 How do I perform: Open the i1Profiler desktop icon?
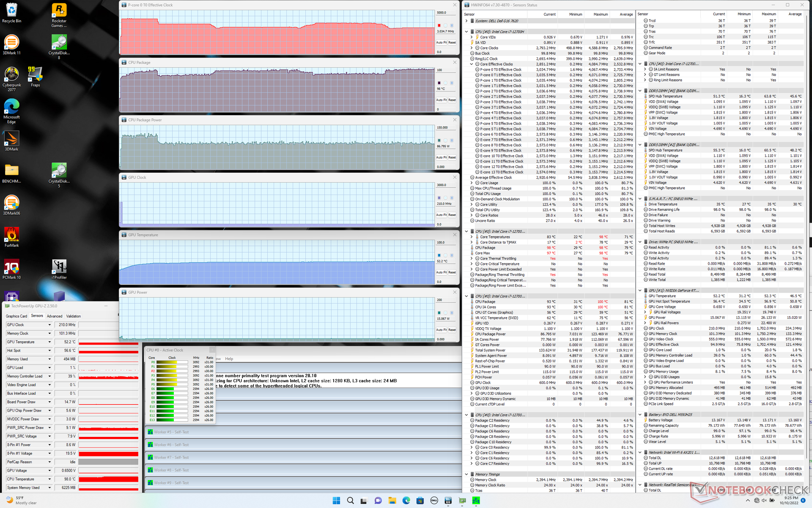pos(59,268)
